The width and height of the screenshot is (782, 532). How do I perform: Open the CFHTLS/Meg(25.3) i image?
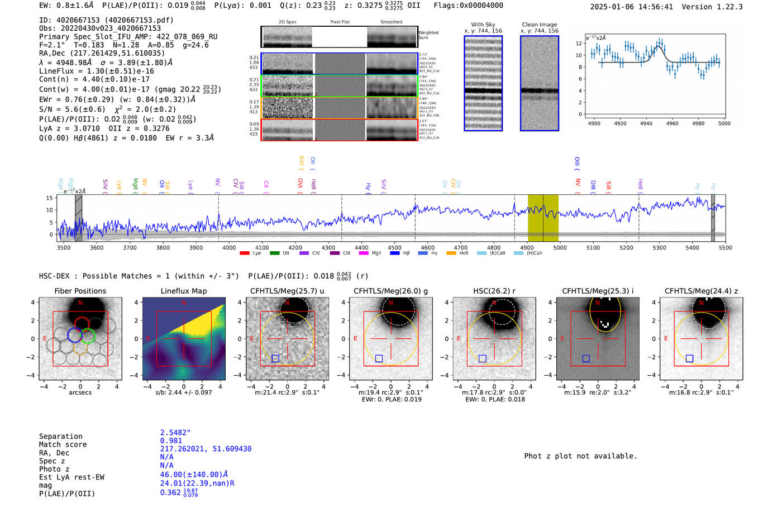point(598,338)
